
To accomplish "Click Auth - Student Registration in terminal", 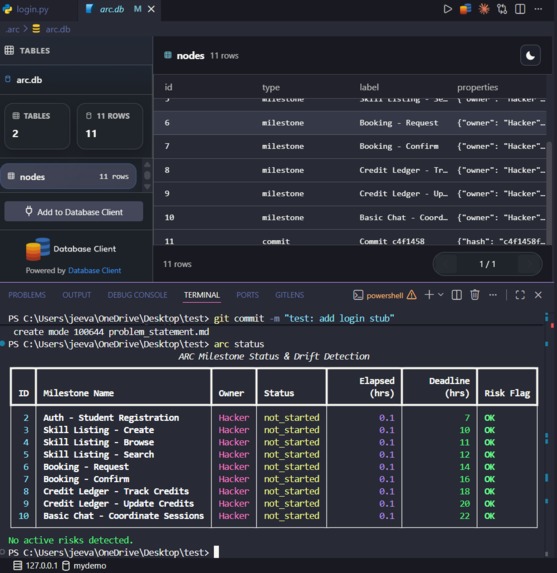I will coord(111,417).
